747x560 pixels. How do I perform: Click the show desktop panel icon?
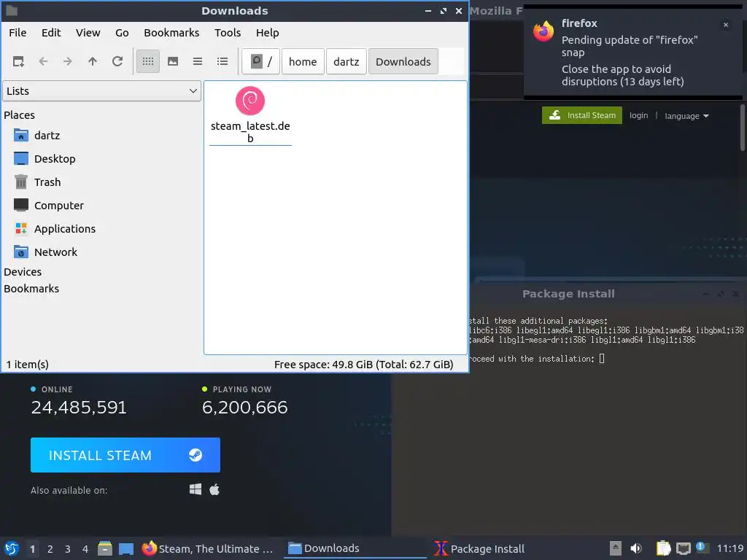click(125, 548)
